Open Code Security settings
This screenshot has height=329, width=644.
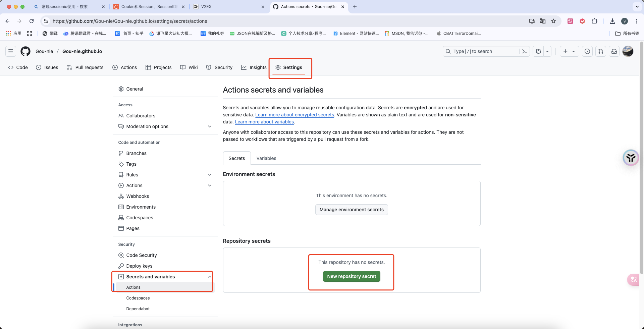pos(165,255)
